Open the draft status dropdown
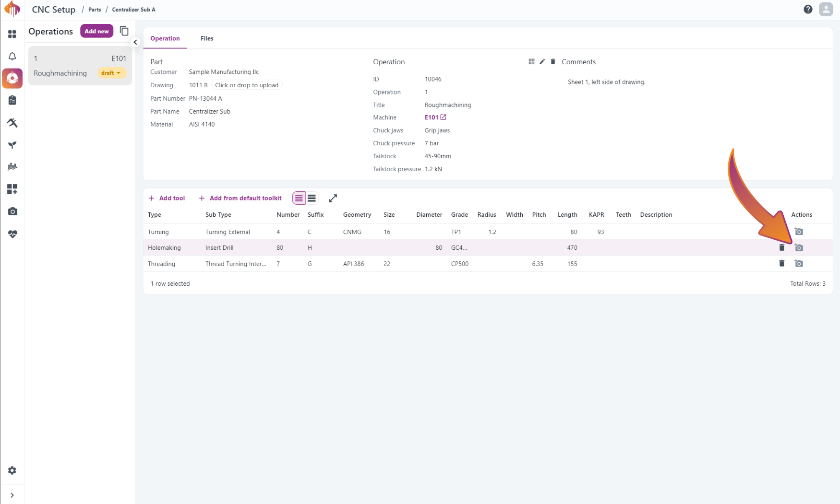Viewport: 840px width, 504px height. pyautogui.click(x=111, y=73)
